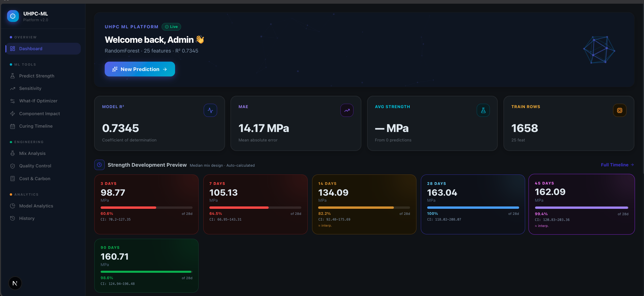The image size is (644, 296).
Task: Click the round N badge in bottom-left corner
Action: [x=15, y=283]
